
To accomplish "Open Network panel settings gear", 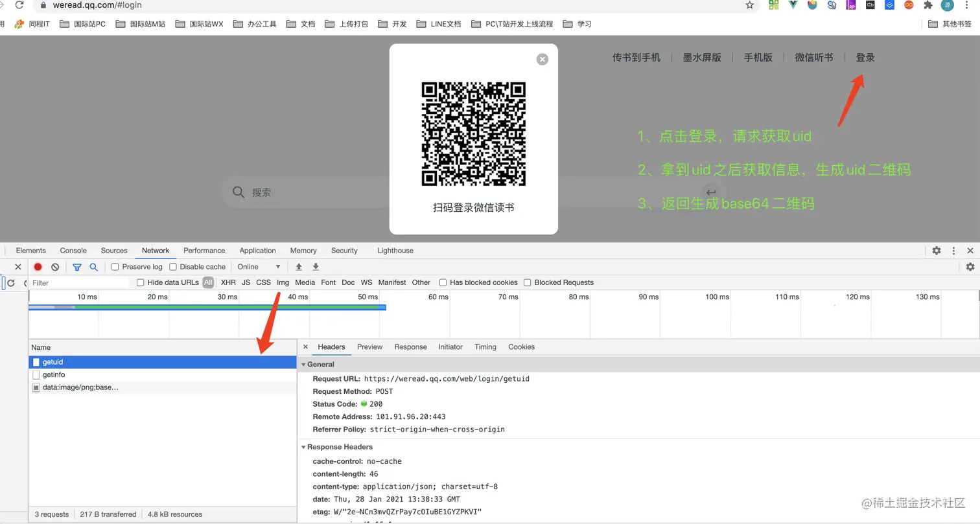I will pyautogui.click(x=970, y=267).
